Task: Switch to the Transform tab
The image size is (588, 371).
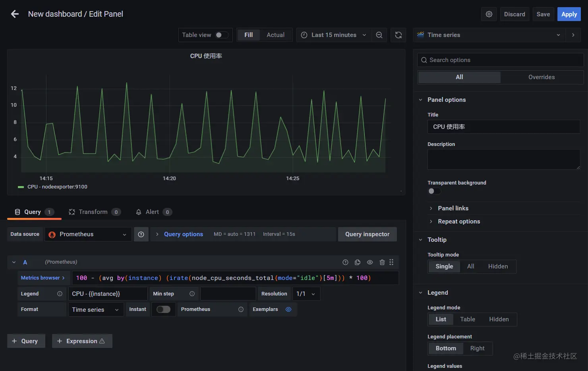Action: coord(94,212)
